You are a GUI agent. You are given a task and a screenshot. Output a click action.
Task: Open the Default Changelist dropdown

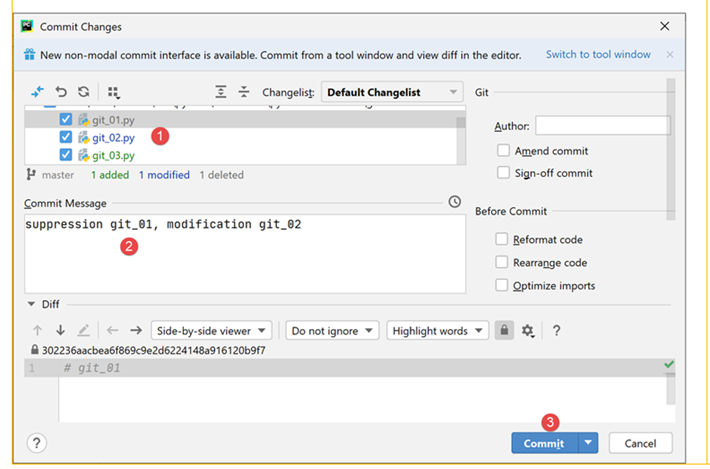pos(392,92)
